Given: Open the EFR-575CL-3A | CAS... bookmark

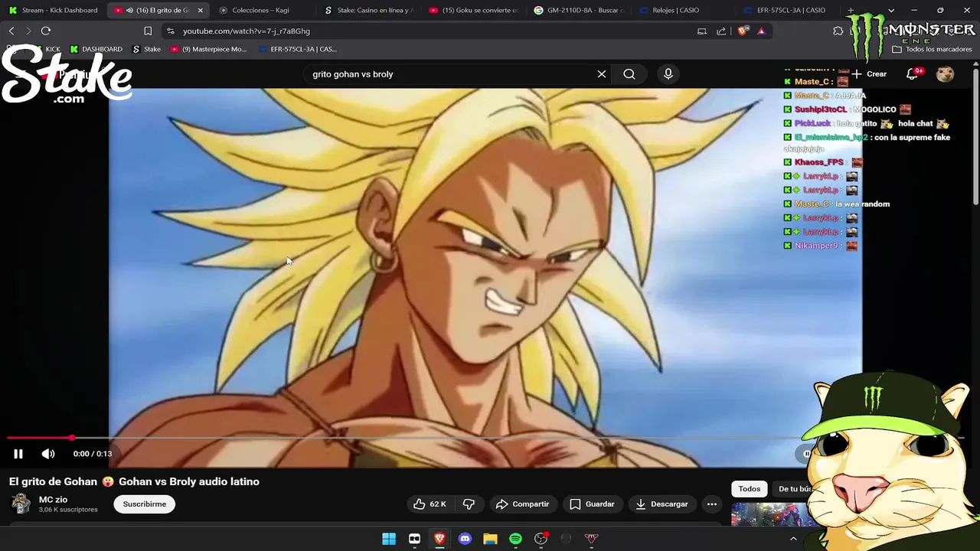Looking at the screenshot, I should click(298, 49).
